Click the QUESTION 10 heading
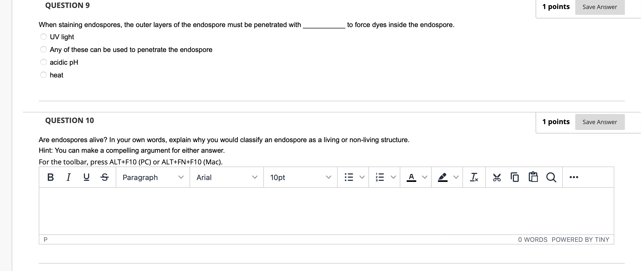 70,121
